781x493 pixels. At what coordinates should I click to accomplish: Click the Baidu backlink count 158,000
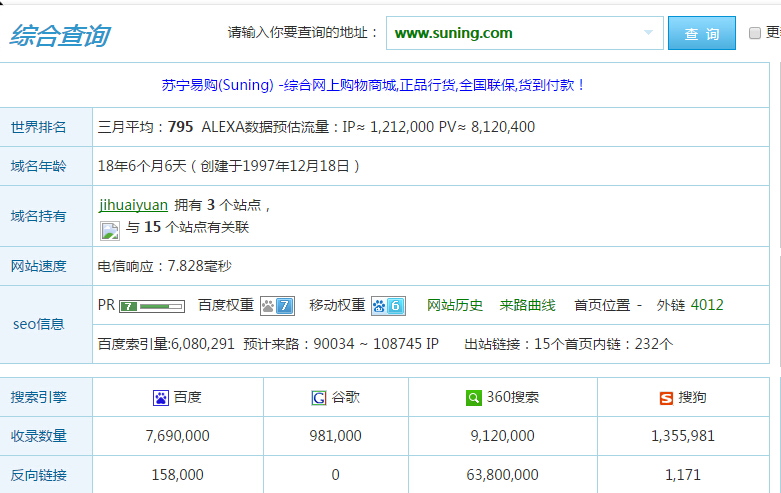pyautogui.click(x=177, y=475)
